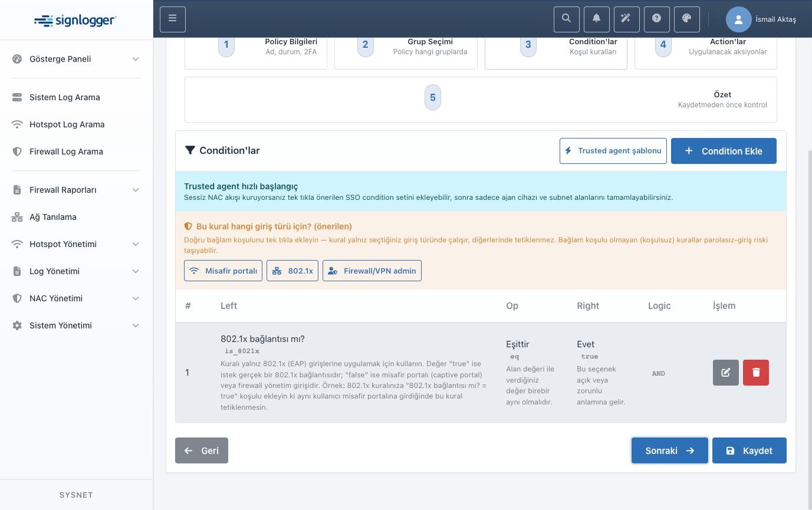Click the signlogger logo
This screenshot has width=812, height=510.
coord(75,21)
